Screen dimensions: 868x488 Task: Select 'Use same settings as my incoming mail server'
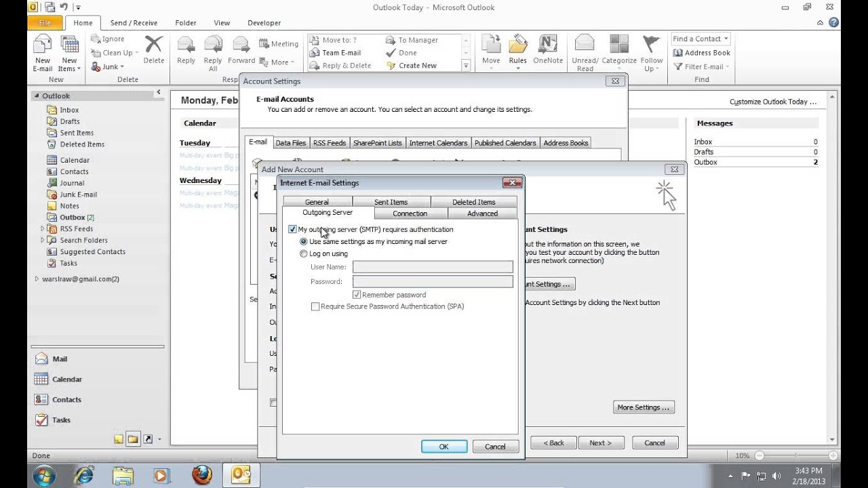coord(304,242)
